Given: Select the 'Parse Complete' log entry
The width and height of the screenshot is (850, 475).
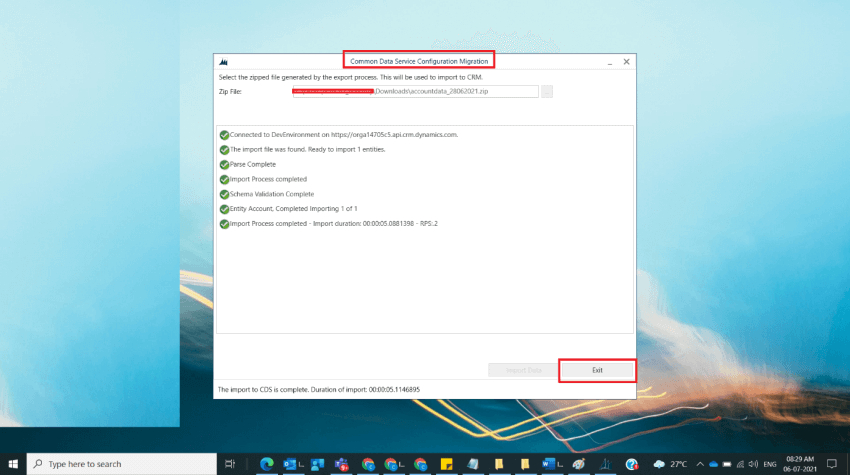Looking at the screenshot, I should (253, 164).
